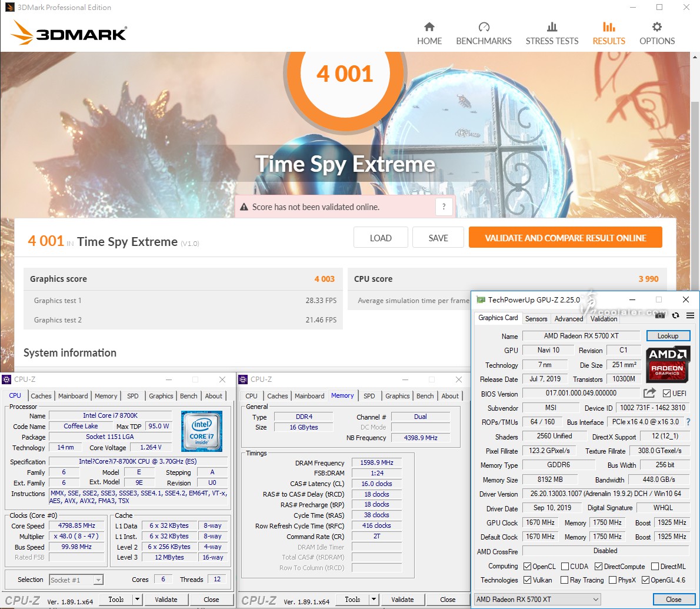Click the question mark help button
Image resolution: width=700 pixels, height=609 pixels.
pyautogui.click(x=444, y=207)
